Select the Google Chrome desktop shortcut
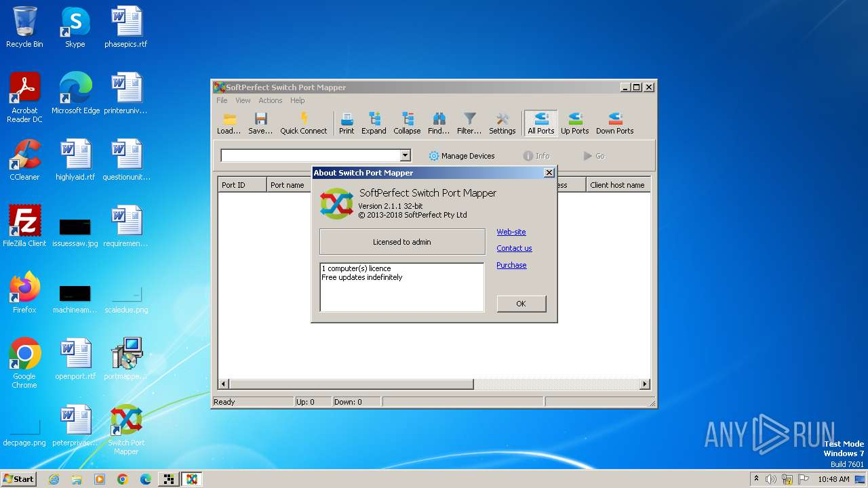This screenshot has height=488, width=868. coord(24,363)
